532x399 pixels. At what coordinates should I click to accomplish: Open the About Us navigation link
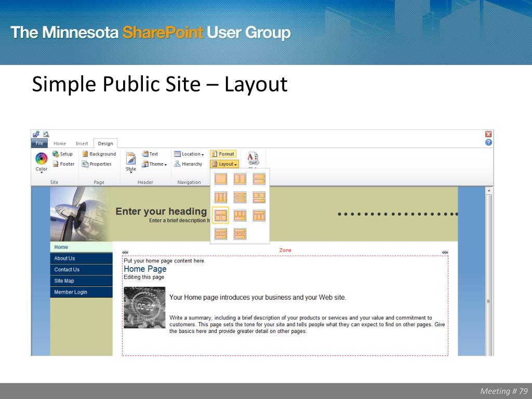[82, 258]
